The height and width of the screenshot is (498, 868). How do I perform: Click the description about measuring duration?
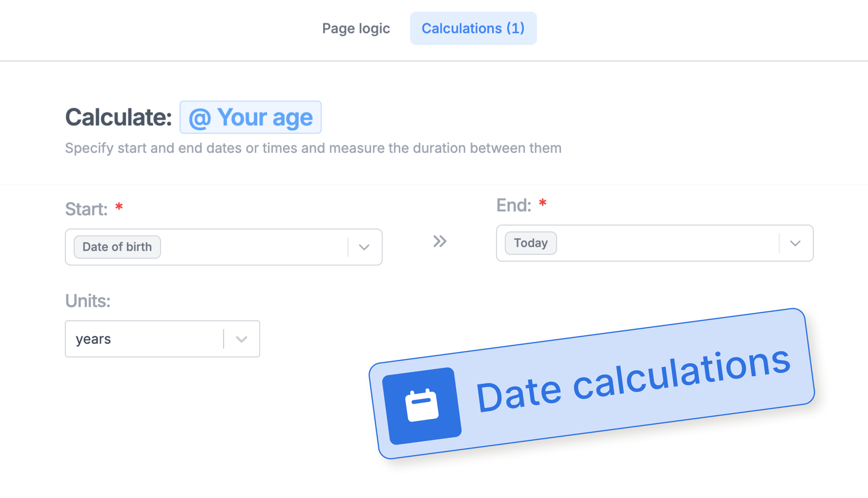click(313, 148)
